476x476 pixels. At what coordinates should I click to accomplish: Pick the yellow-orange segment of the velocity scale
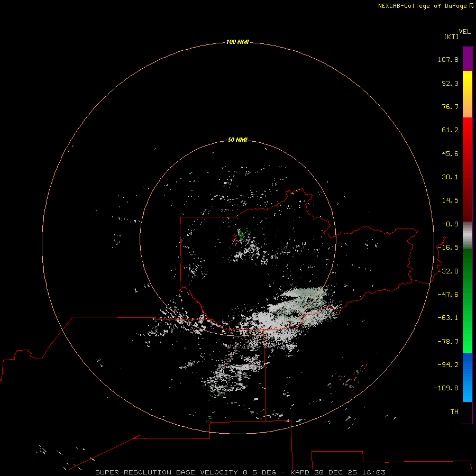pos(467,94)
